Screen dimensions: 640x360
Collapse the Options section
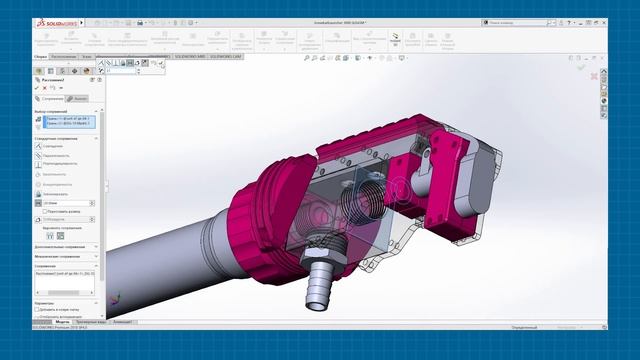point(96,303)
